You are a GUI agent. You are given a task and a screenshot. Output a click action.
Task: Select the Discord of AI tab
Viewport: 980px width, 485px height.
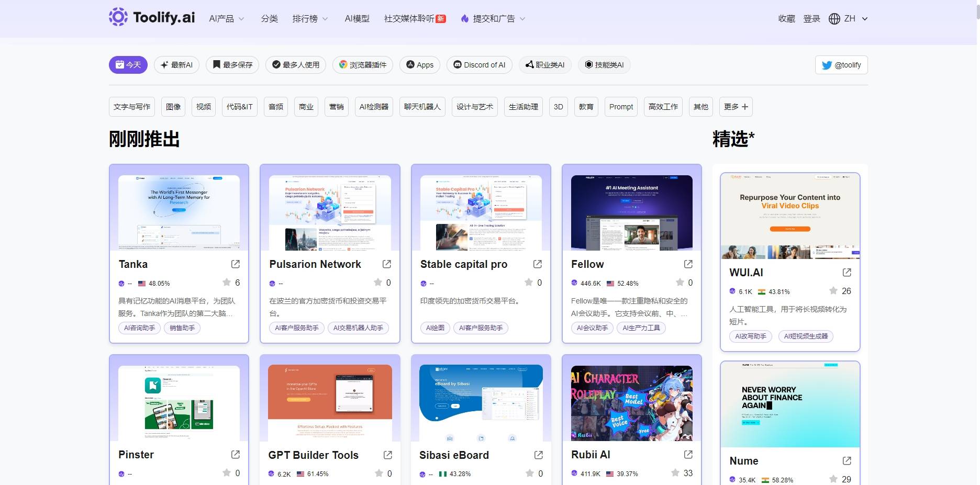tap(480, 65)
